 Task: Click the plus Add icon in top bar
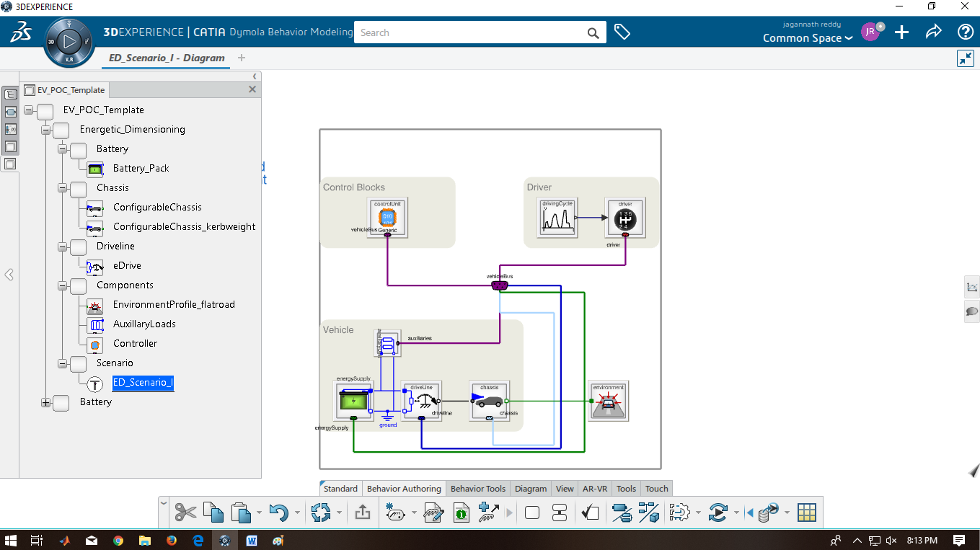click(901, 32)
